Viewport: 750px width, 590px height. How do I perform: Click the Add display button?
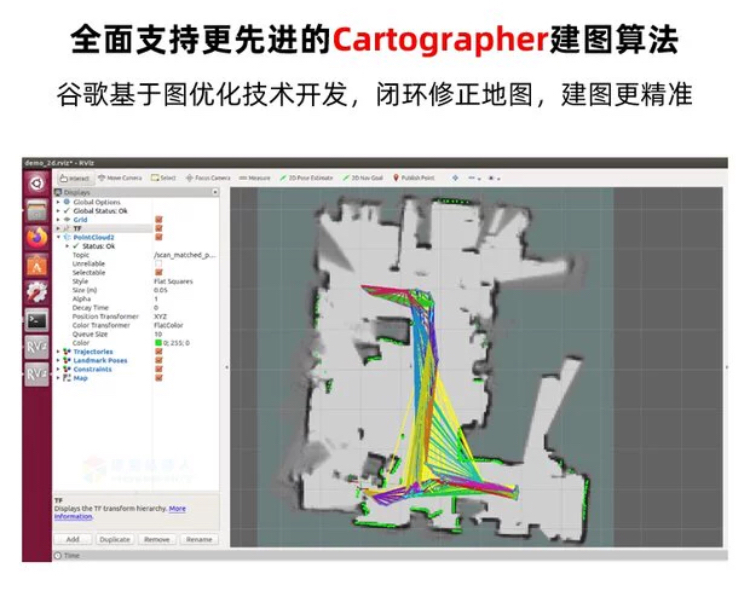[73, 539]
